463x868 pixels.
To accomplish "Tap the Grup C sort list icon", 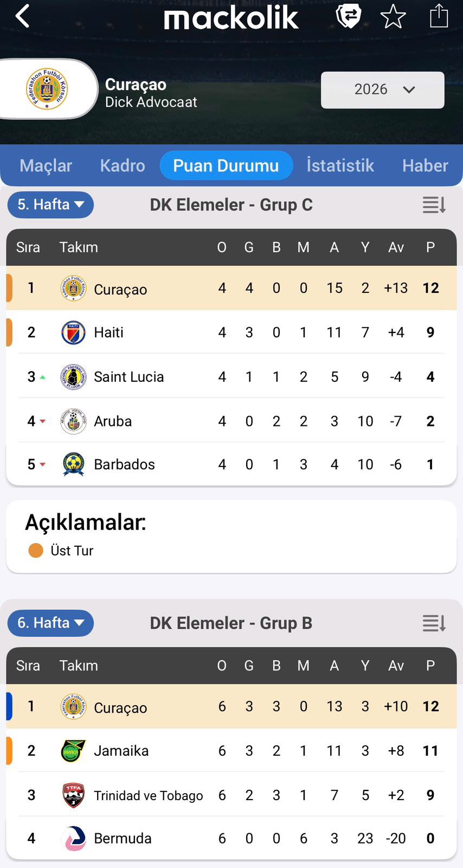I will [x=434, y=205].
